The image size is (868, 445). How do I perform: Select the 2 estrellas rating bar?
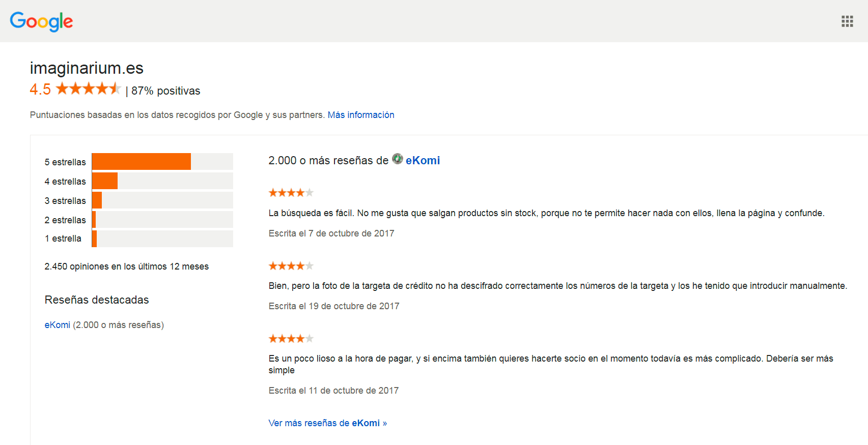(162, 220)
